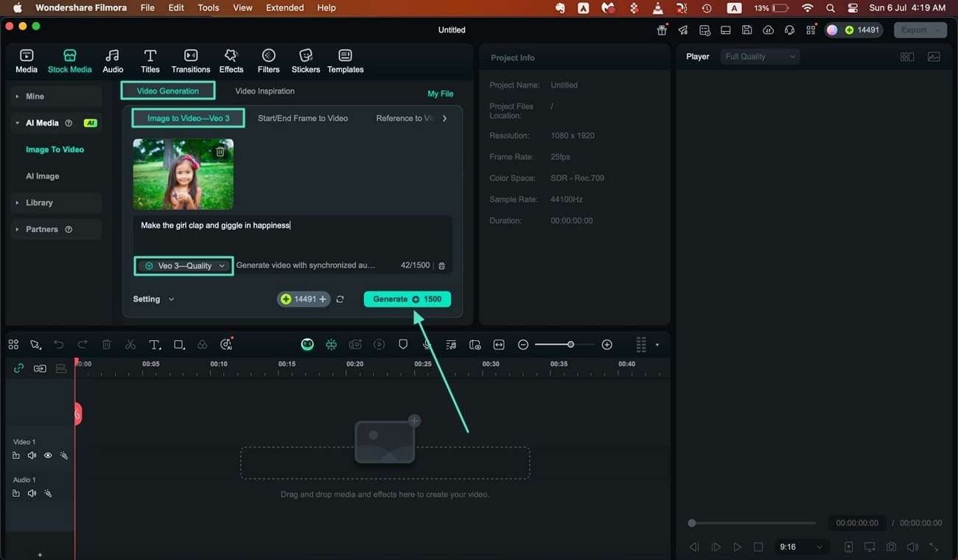This screenshot has width=958, height=560.
Task: Expand the Library section
Action: 56,203
